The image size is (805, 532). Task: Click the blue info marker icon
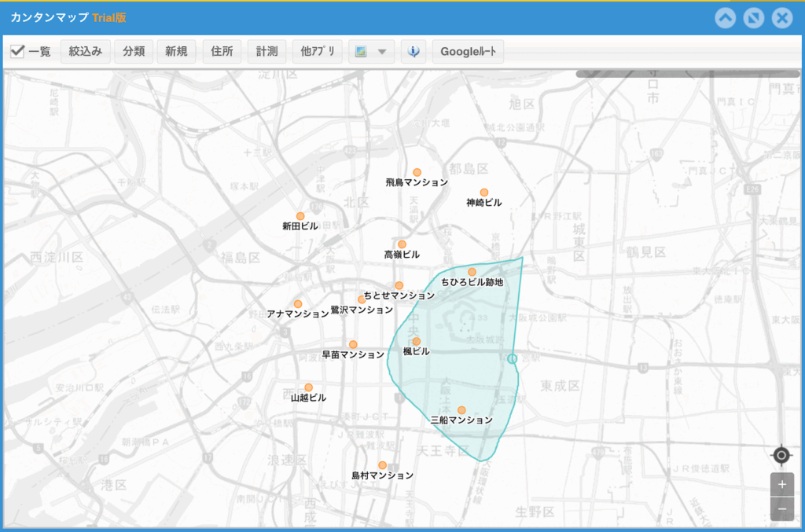click(414, 52)
